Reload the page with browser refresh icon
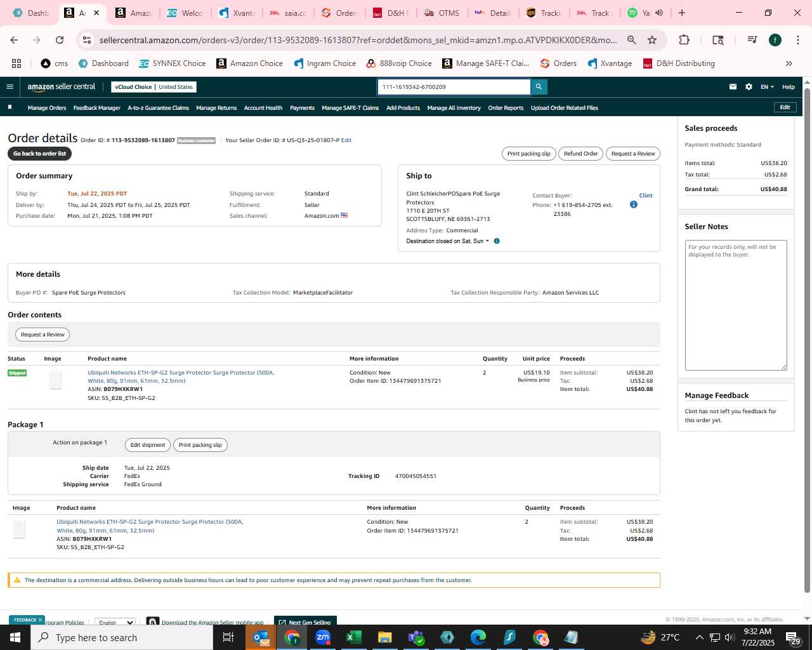The height and width of the screenshot is (650, 812). pos(60,40)
